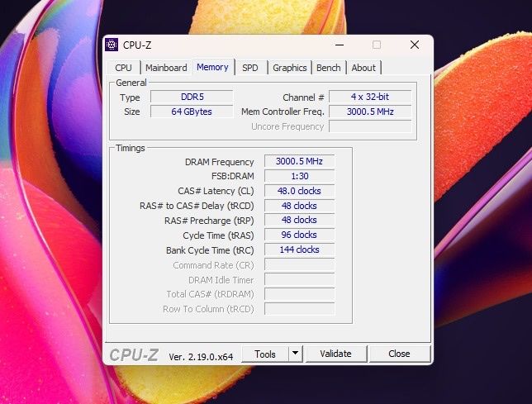This screenshot has width=532, height=404.
Task: Click the FSB:DRAM 1:30 ratio value
Action: [299, 176]
